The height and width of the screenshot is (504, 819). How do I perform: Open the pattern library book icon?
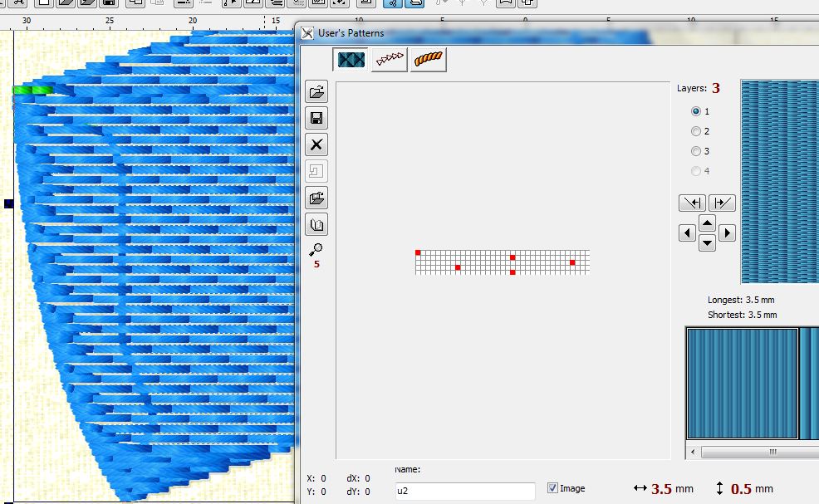[x=316, y=224]
